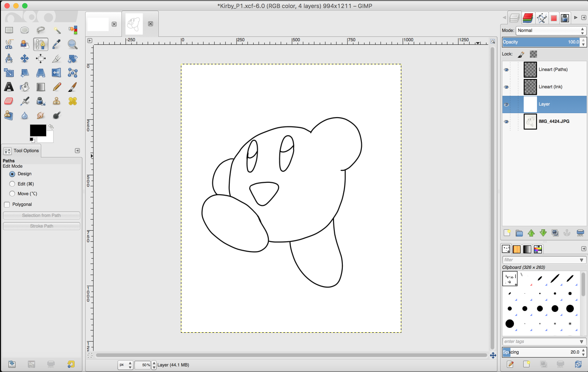
Task: Select the Cage Transform tool
Action: tap(73, 73)
